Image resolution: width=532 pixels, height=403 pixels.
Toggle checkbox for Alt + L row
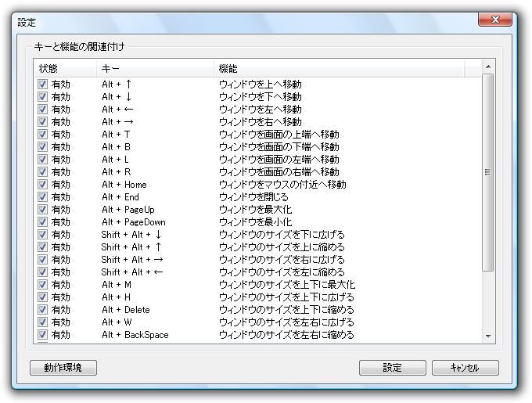[42, 160]
